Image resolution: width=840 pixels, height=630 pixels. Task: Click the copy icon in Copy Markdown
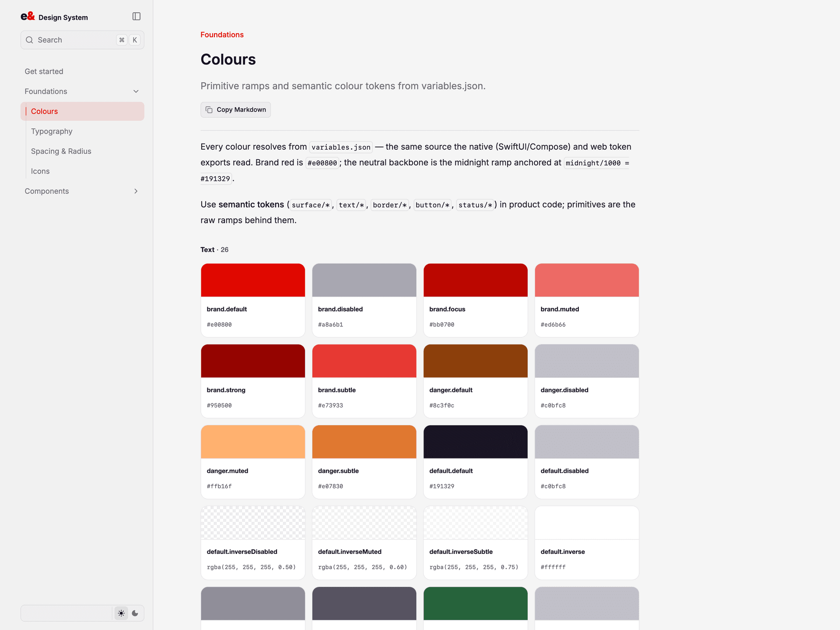(209, 110)
